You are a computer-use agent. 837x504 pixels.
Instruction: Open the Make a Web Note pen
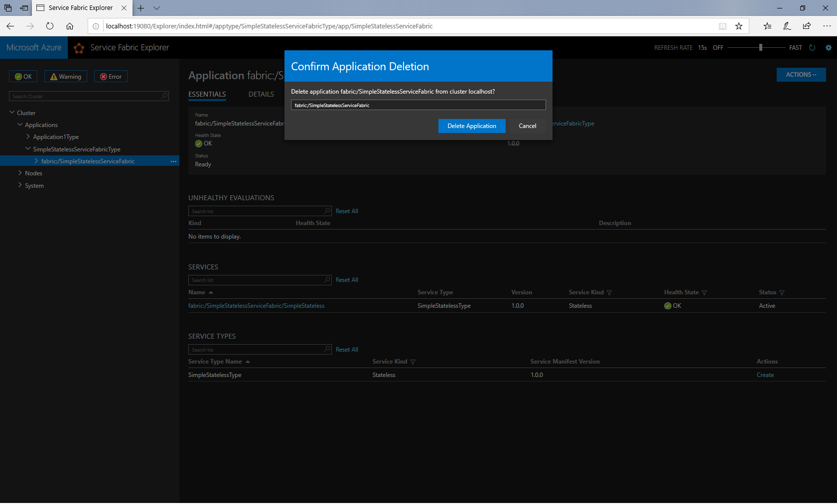[x=787, y=26]
